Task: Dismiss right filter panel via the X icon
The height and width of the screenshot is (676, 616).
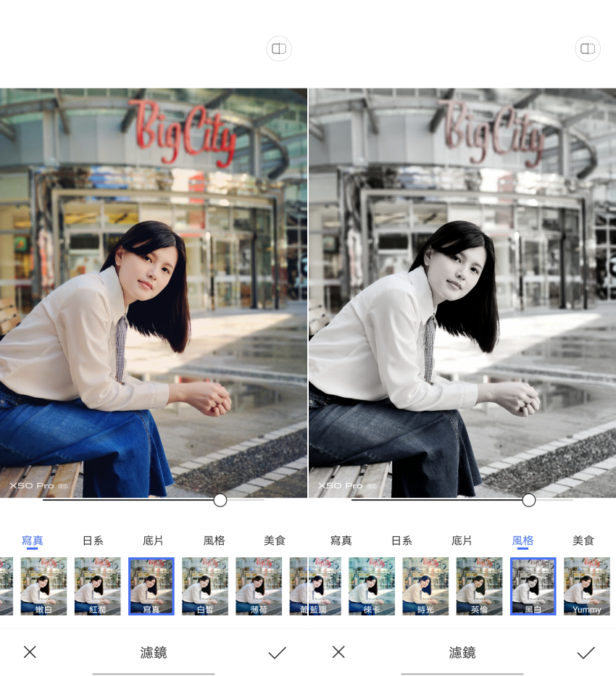Action: (338, 652)
